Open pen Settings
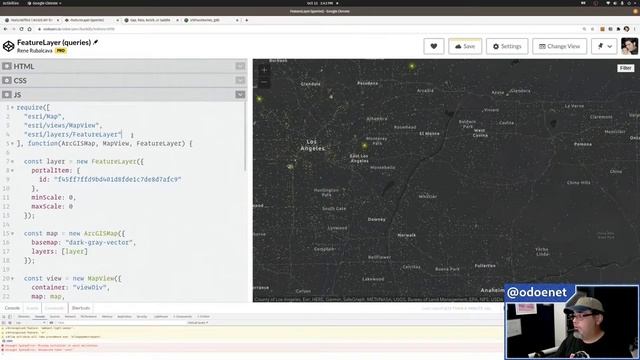 coord(507,46)
